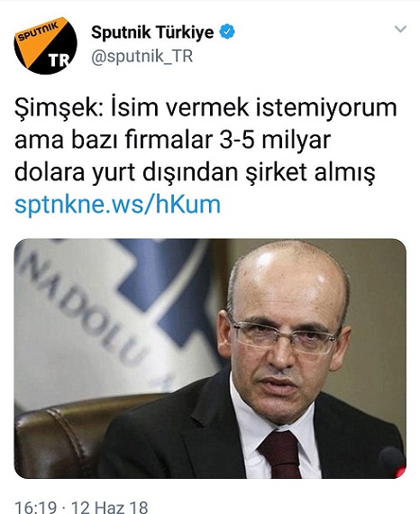Click the dark red tie in the photo
The height and width of the screenshot is (514, 420).
pyautogui.click(x=281, y=454)
